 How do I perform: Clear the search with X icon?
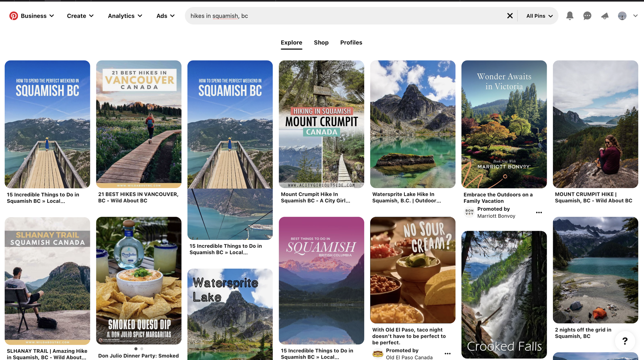pyautogui.click(x=510, y=16)
